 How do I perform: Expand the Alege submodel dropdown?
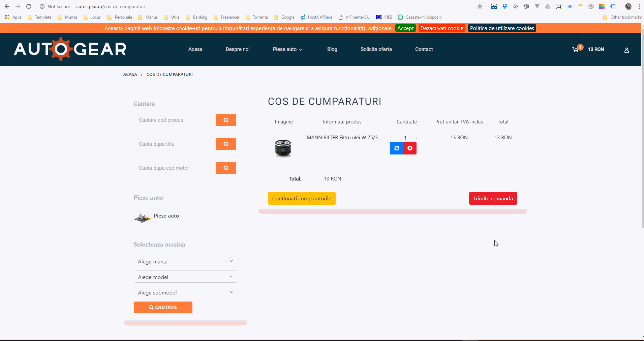tap(185, 292)
